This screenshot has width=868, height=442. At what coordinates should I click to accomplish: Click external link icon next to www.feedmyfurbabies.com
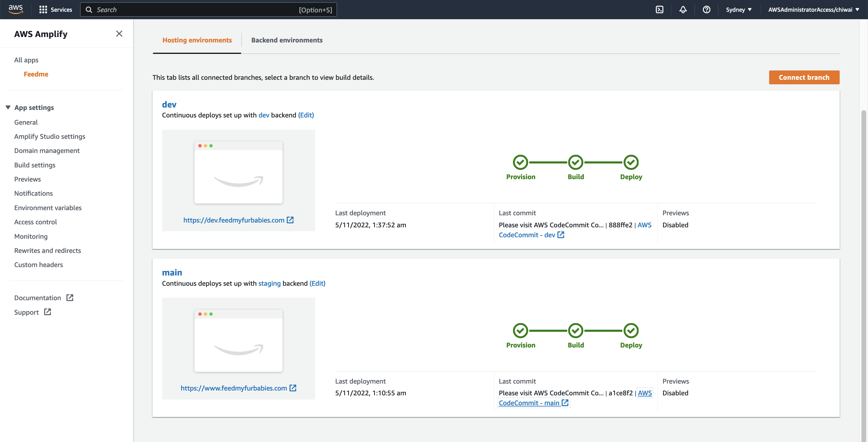pos(293,388)
